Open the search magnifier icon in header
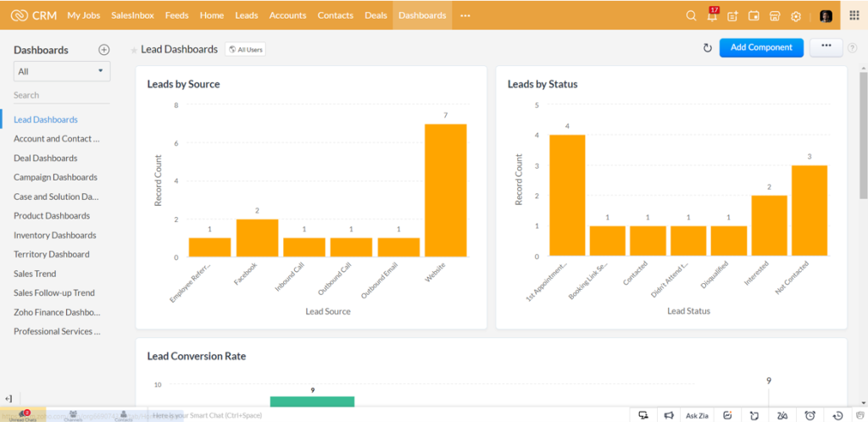Image resolution: width=868 pixels, height=422 pixels. tap(691, 16)
